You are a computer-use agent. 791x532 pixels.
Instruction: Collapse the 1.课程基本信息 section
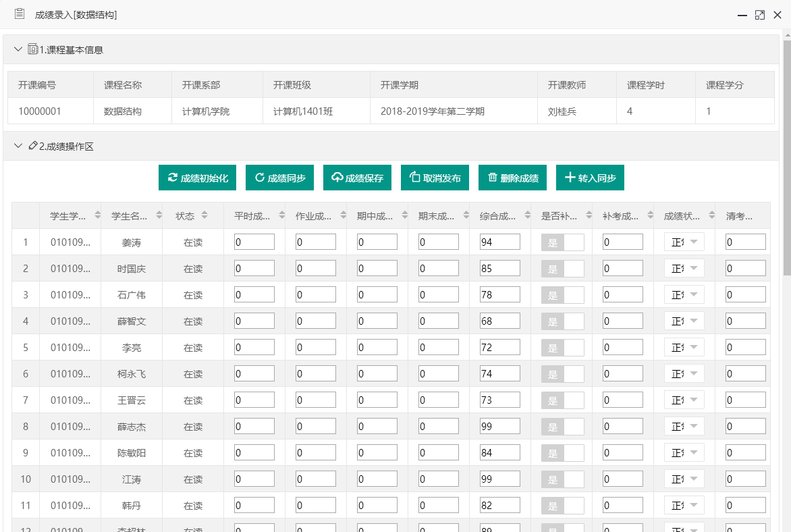click(x=18, y=49)
